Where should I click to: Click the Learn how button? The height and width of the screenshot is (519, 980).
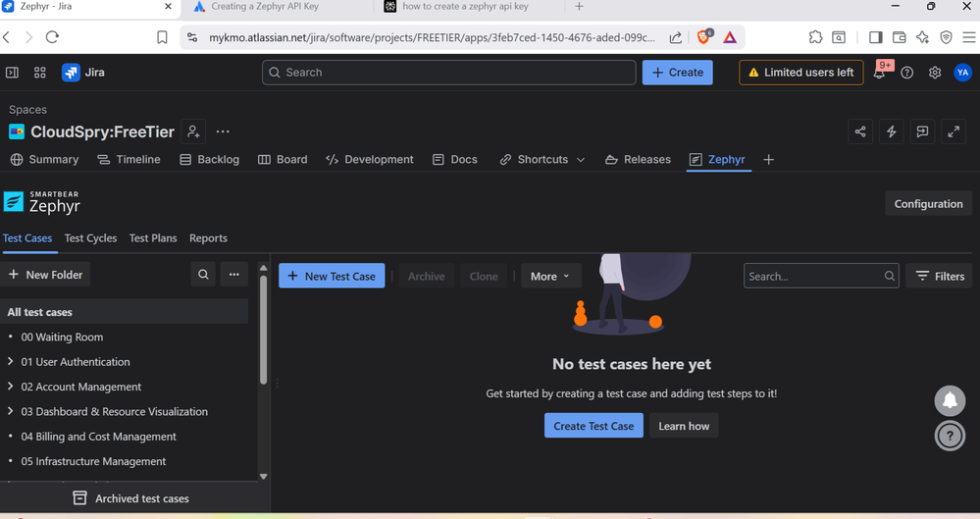tap(684, 426)
